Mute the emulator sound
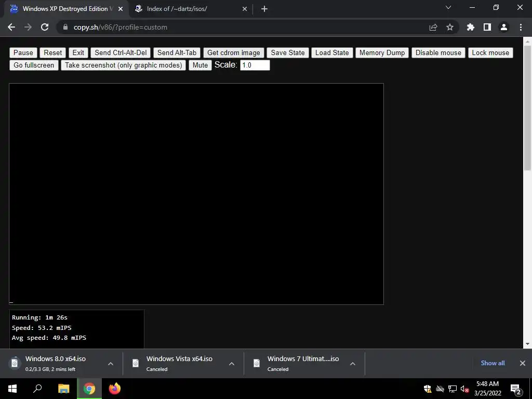 200,65
